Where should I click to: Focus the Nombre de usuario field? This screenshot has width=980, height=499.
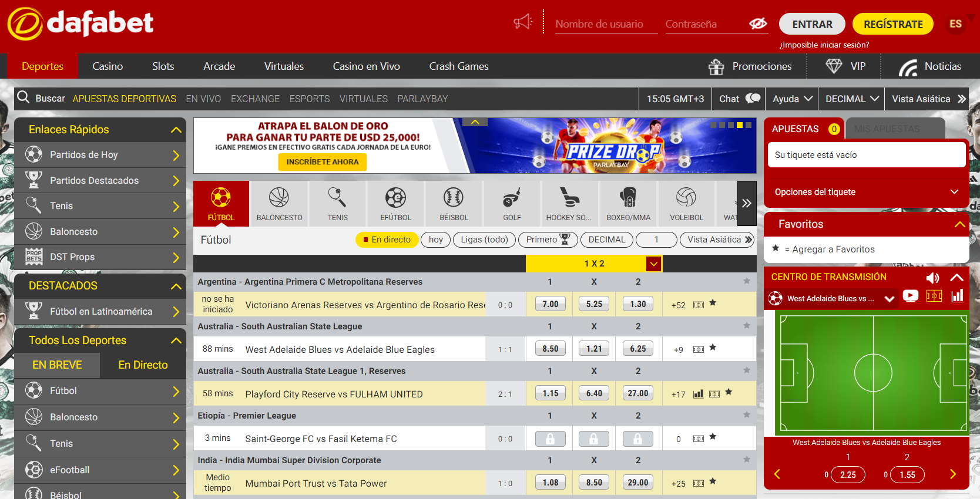606,24
